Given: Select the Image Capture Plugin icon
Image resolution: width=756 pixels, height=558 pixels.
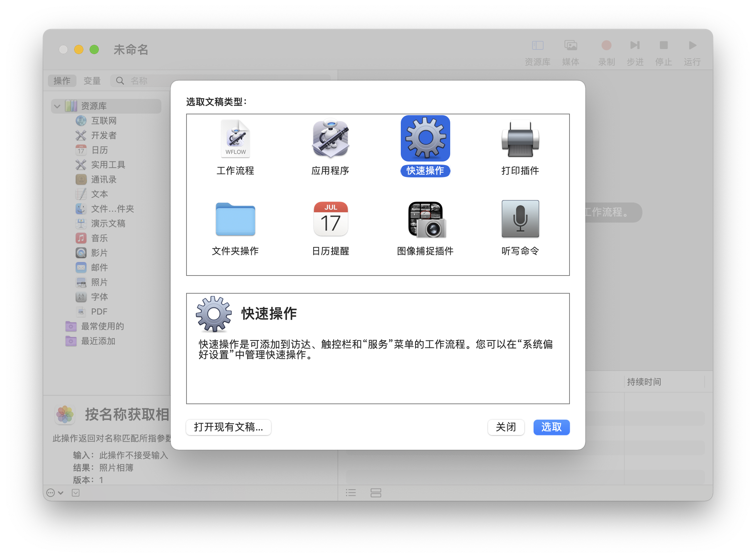Looking at the screenshot, I should [x=425, y=219].
